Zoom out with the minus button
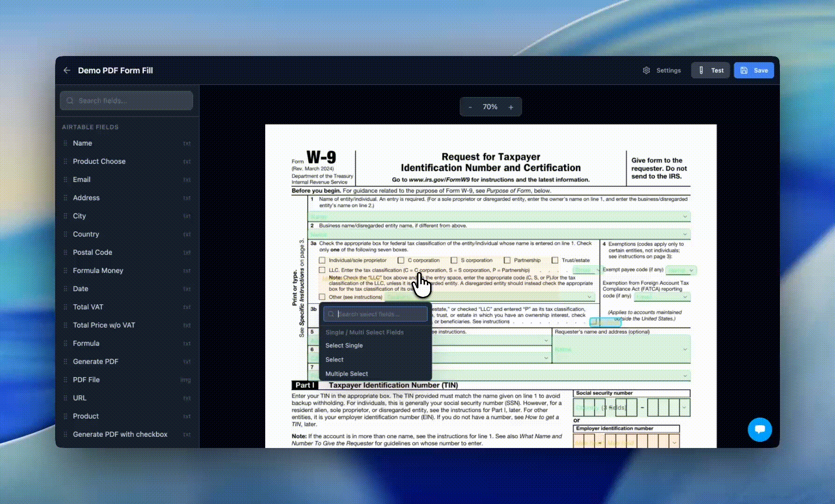The image size is (835, 504). click(470, 107)
